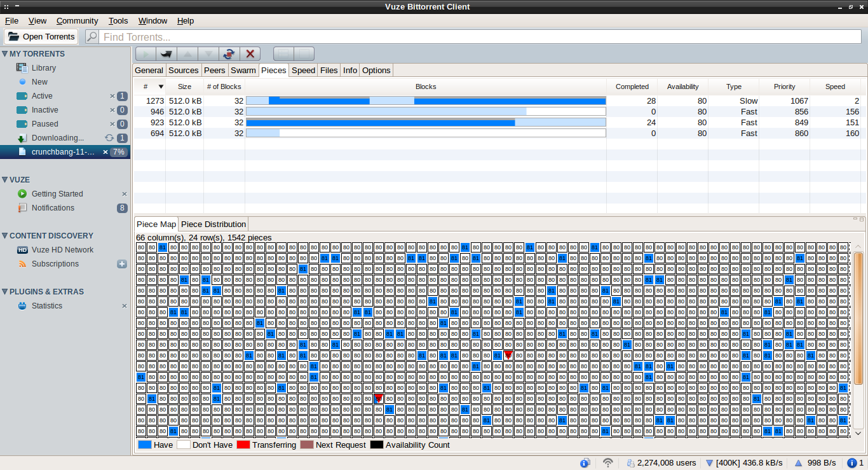The height and width of the screenshot is (470, 868).
Task: Collapse the PLUGINS & EXTRAS section triangle
Action: [4, 292]
